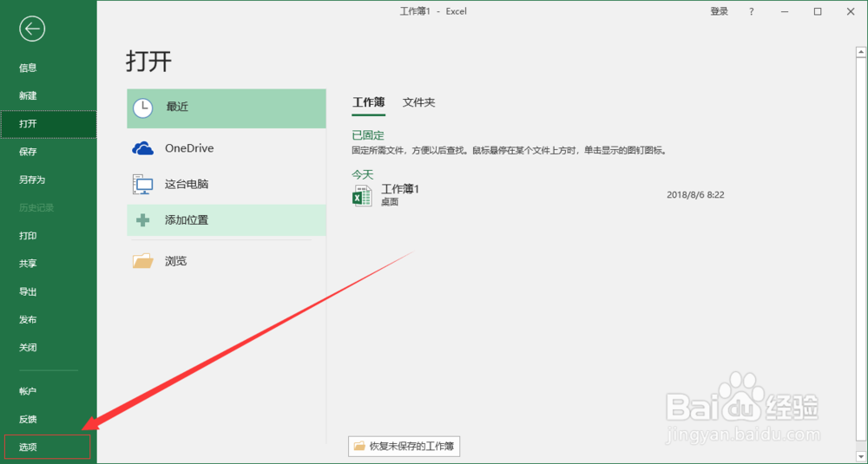
Task: Click the back arrow circle icon
Action: [x=32, y=29]
